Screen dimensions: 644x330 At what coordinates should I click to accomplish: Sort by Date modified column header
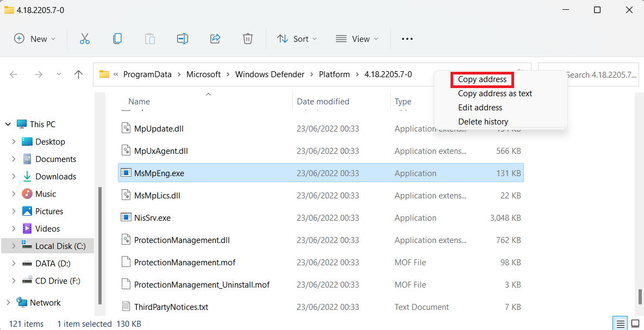(x=323, y=102)
